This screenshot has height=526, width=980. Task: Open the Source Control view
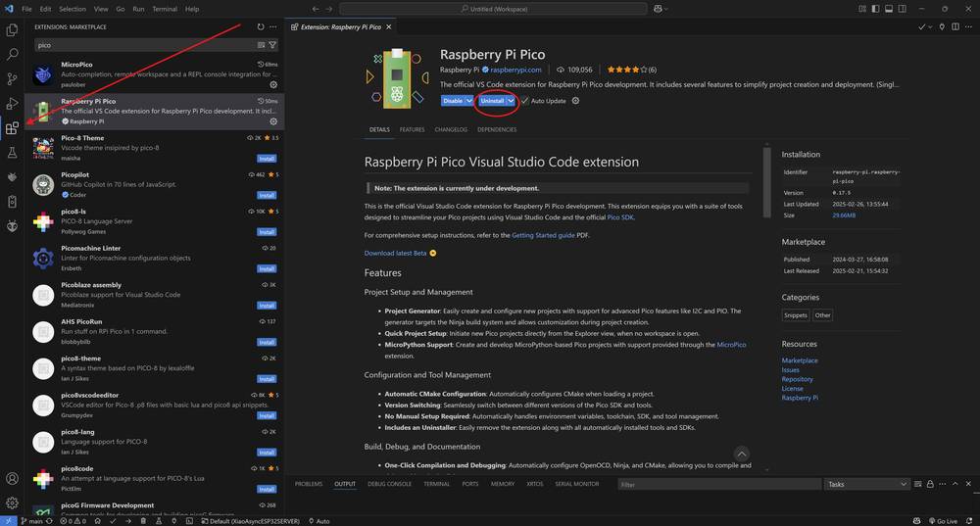point(12,79)
